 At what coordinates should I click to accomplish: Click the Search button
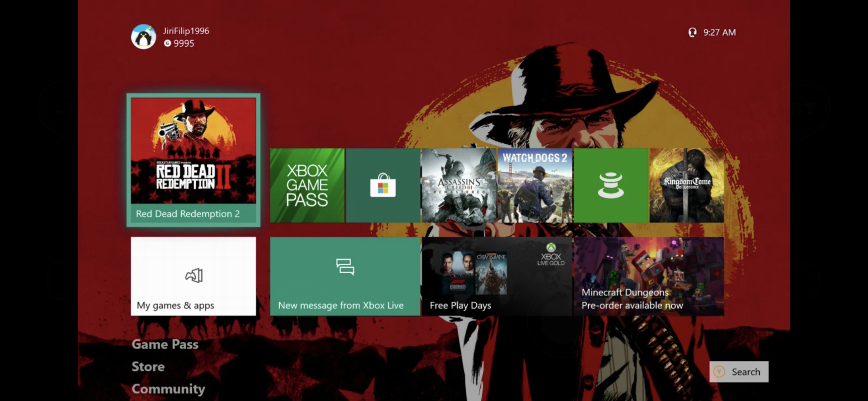tap(739, 372)
